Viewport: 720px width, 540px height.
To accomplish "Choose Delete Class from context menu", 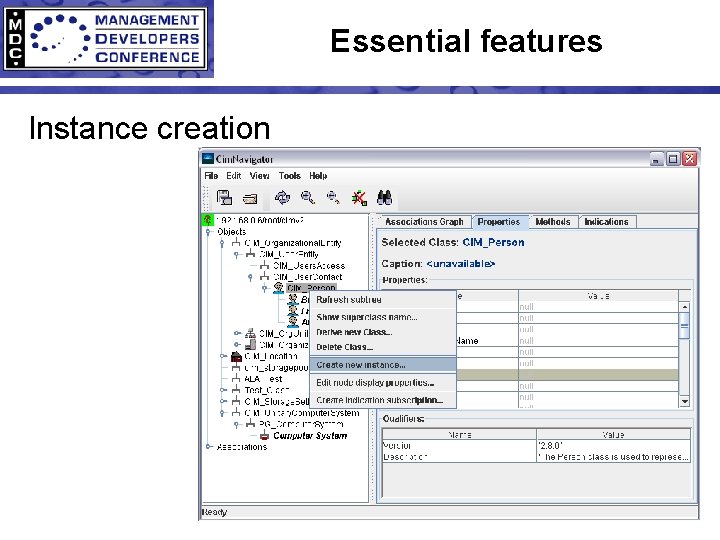I will (x=383, y=347).
